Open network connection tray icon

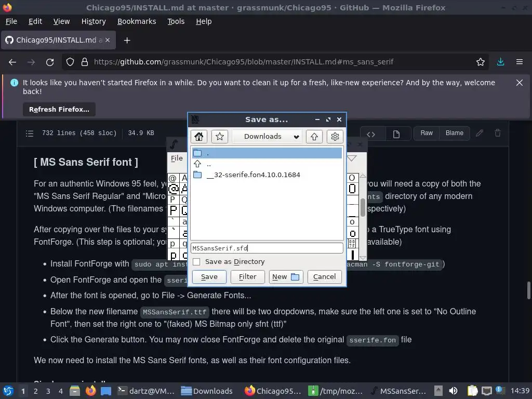(486, 391)
